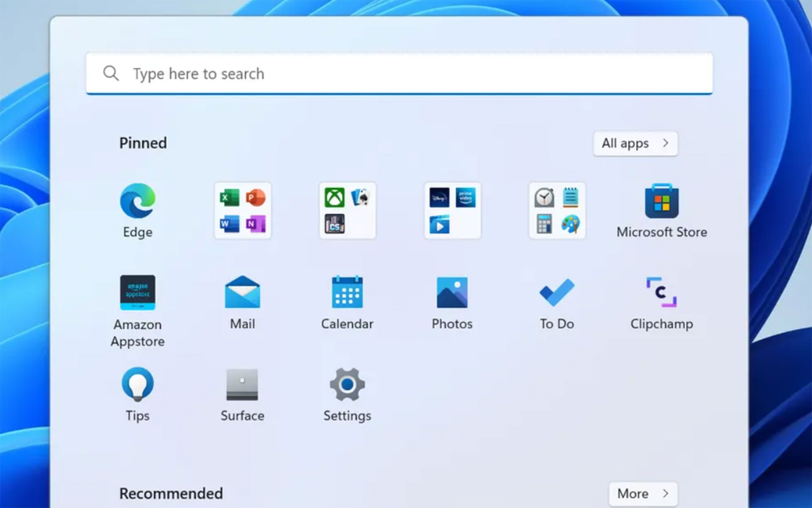The height and width of the screenshot is (508, 812).
Task: Open the Xbox app icon in the games folder
Action: click(335, 198)
